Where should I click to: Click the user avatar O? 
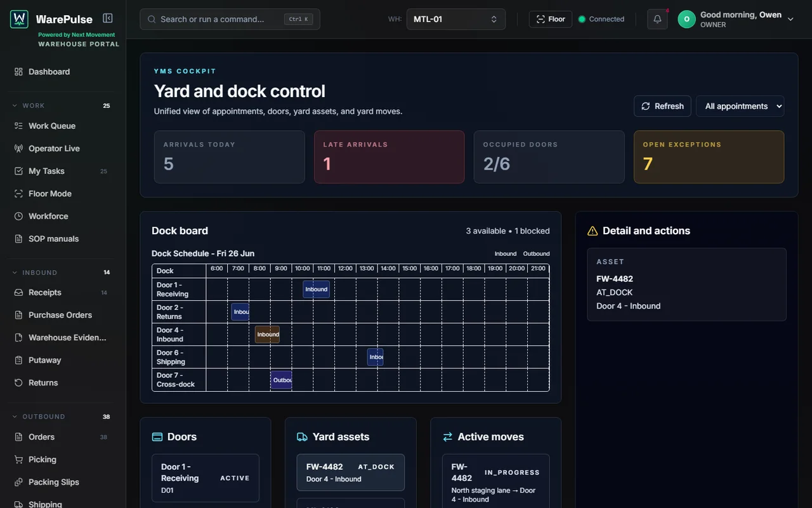coord(686,19)
